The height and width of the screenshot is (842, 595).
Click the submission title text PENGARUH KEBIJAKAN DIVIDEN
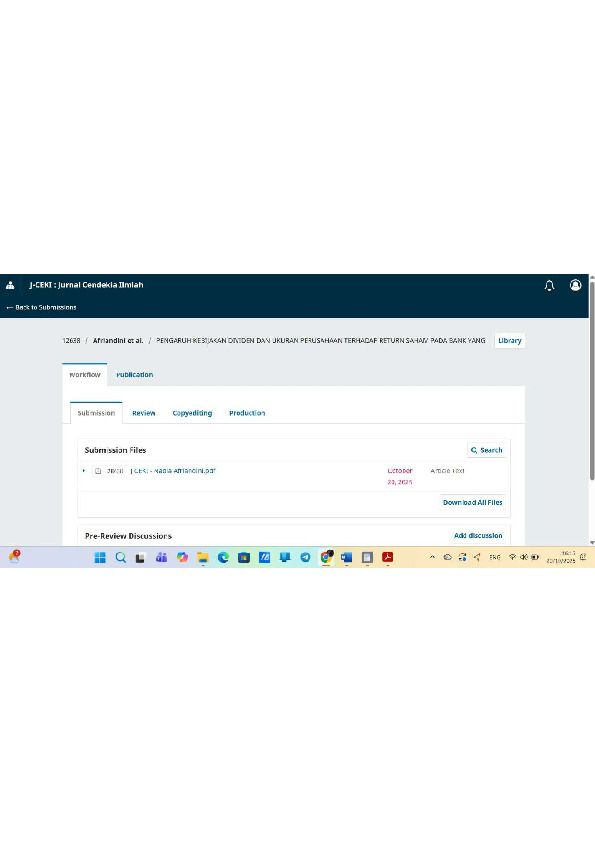pyautogui.click(x=321, y=340)
